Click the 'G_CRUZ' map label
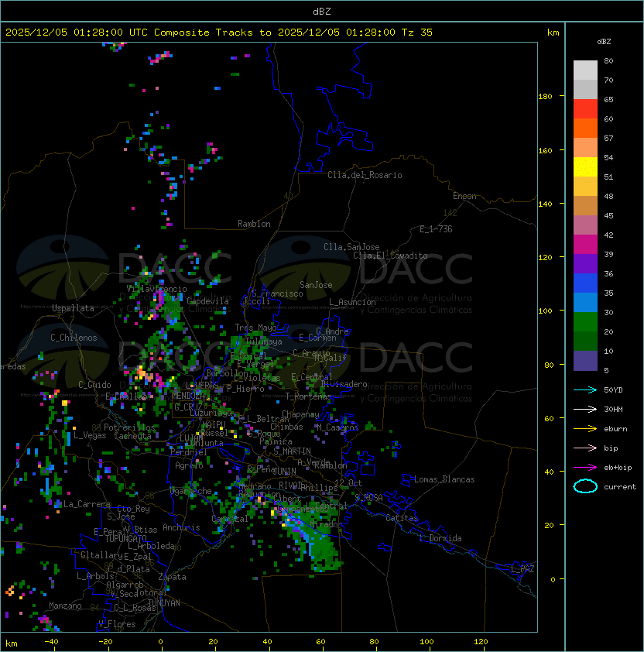The image size is (644, 652). point(188,407)
